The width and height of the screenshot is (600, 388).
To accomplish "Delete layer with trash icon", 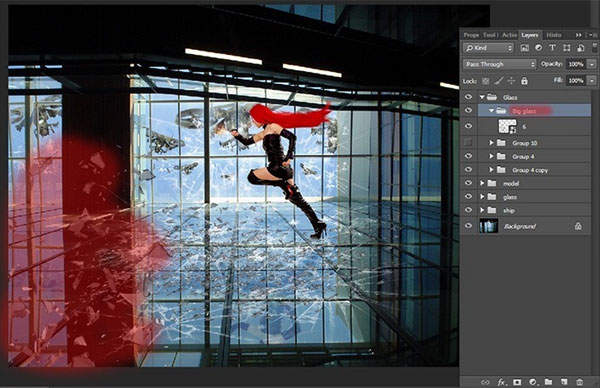I will point(580,382).
